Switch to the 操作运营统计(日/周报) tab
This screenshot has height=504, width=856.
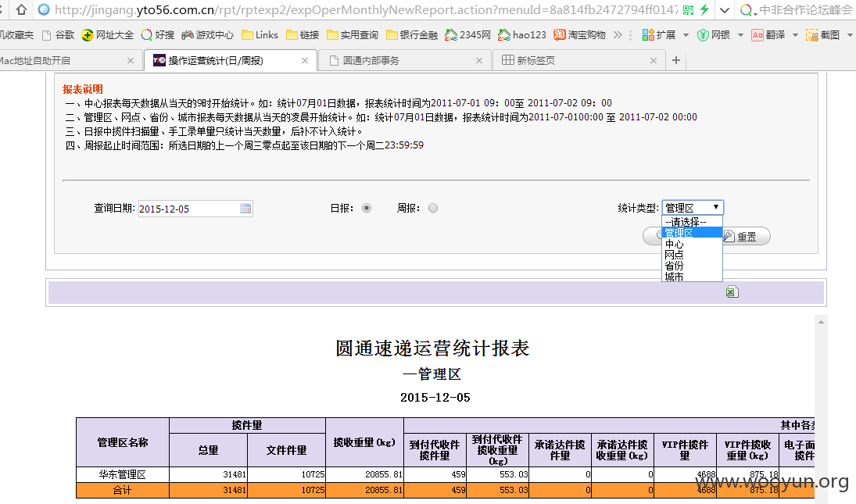point(230,60)
